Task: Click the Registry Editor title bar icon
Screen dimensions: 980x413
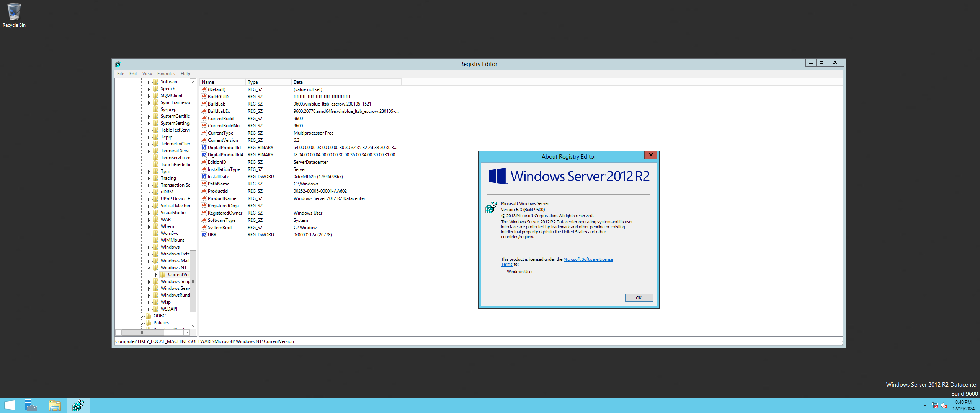Action: [x=118, y=64]
